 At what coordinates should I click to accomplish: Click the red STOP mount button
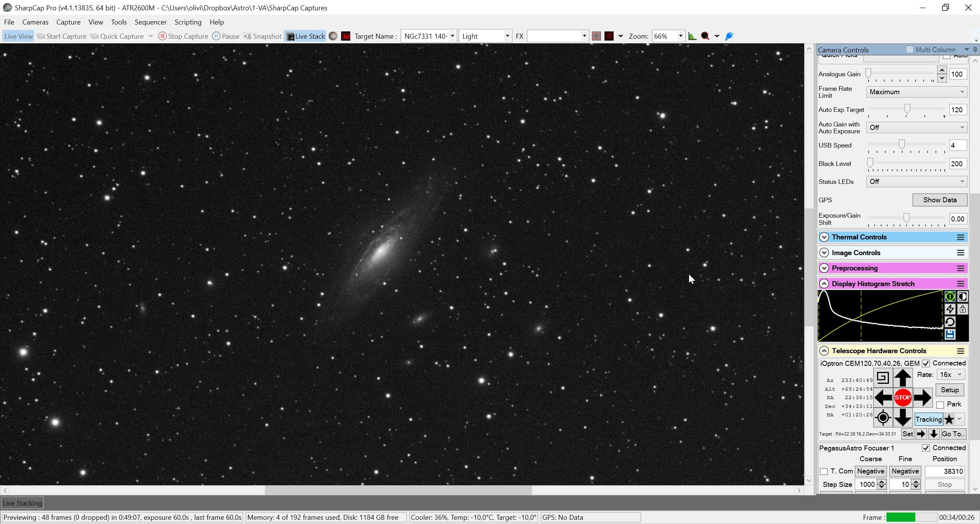(x=903, y=398)
